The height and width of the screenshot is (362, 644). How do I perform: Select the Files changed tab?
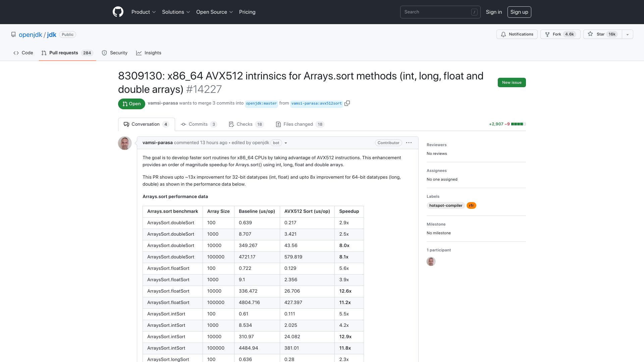pos(300,124)
